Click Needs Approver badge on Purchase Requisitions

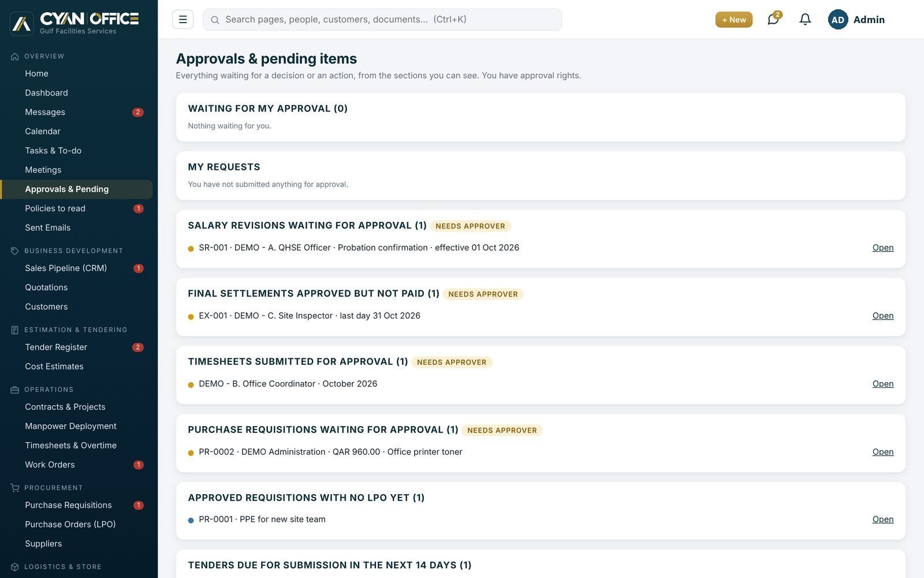coord(502,431)
